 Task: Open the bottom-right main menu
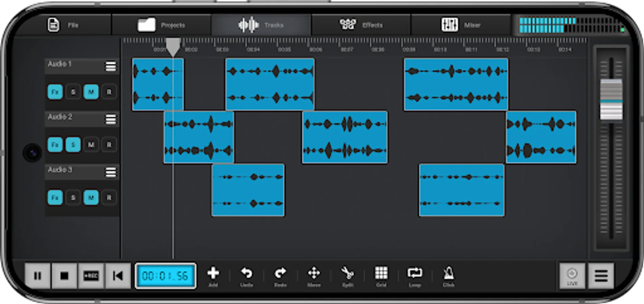(x=601, y=276)
